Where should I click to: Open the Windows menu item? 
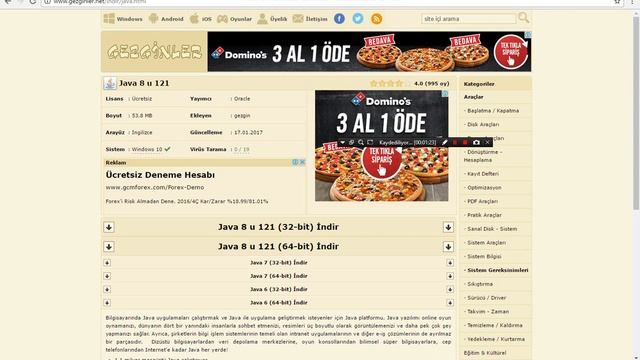[x=129, y=19]
